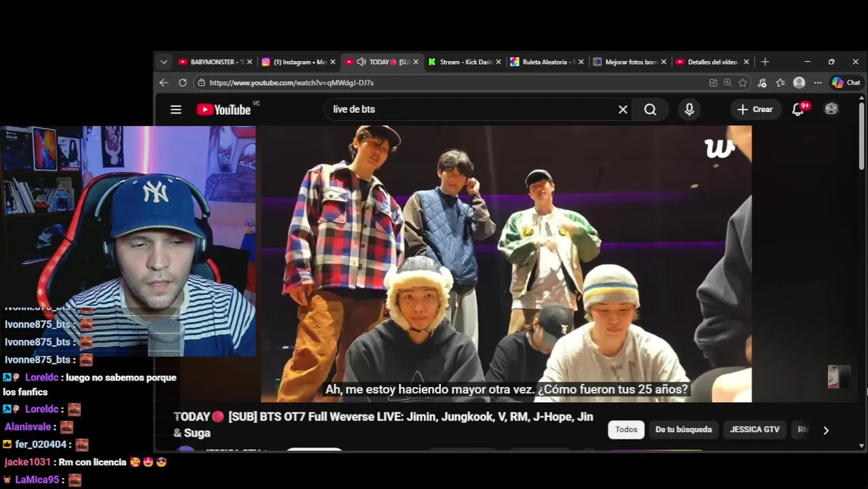This screenshot has width=868, height=489.
Task: Open the browser profile icon
Action: point(799,82)
